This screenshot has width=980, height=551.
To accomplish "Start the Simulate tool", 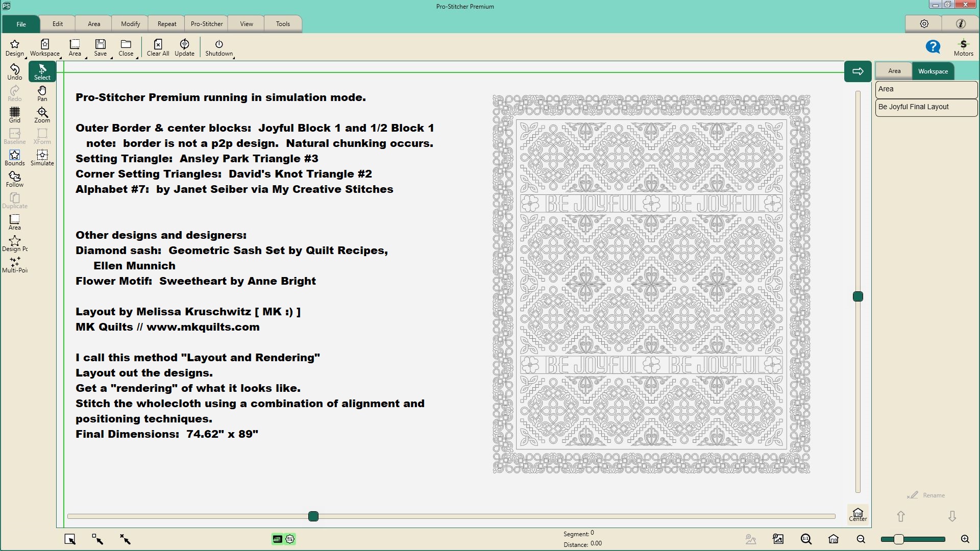I will [42, 158].
